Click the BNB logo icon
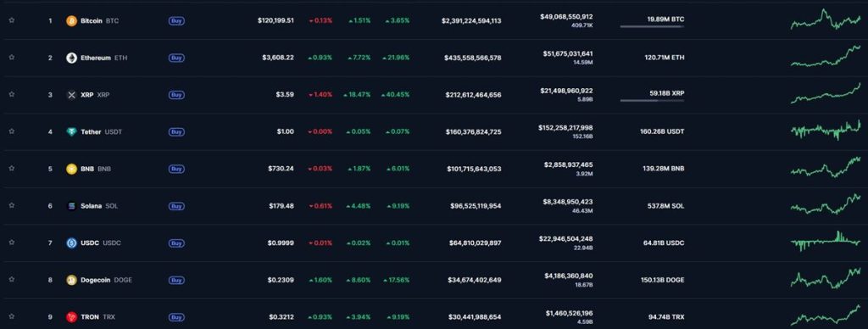This screenshot has width=868, height=329. (71, 169)
